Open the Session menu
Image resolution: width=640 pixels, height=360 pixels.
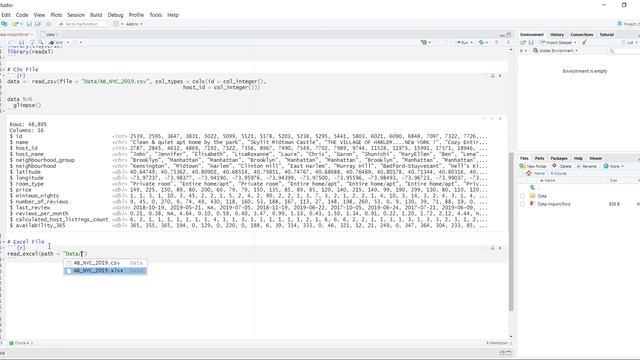76,15
